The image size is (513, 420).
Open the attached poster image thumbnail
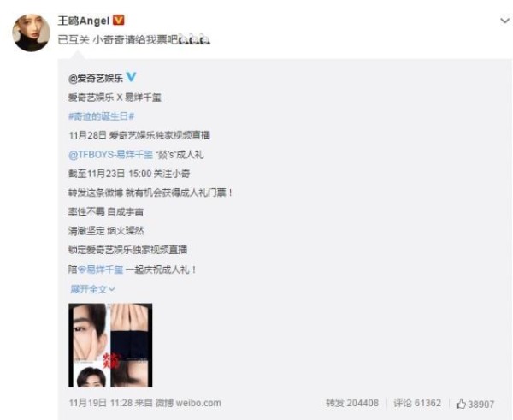pyautogui.click(x=110, y=345)
